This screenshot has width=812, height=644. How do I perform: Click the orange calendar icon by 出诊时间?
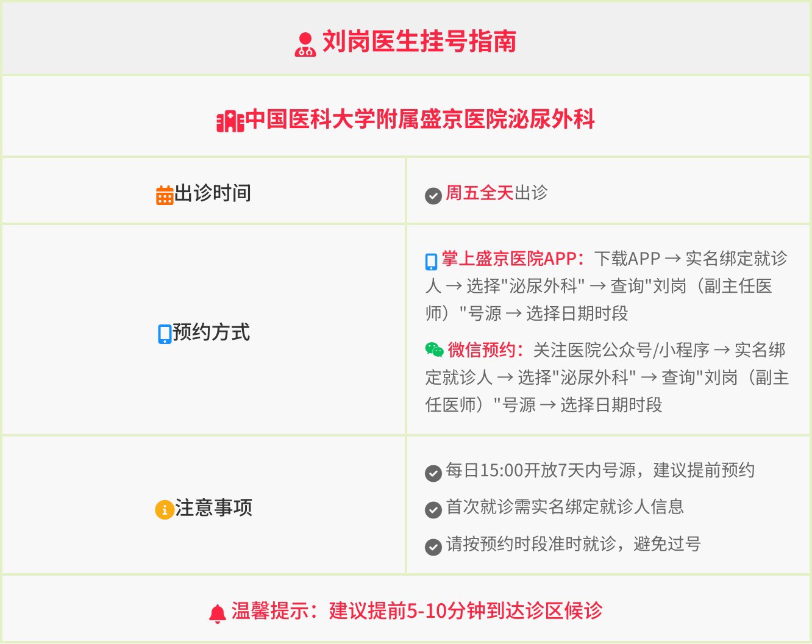tap(165, 195)
